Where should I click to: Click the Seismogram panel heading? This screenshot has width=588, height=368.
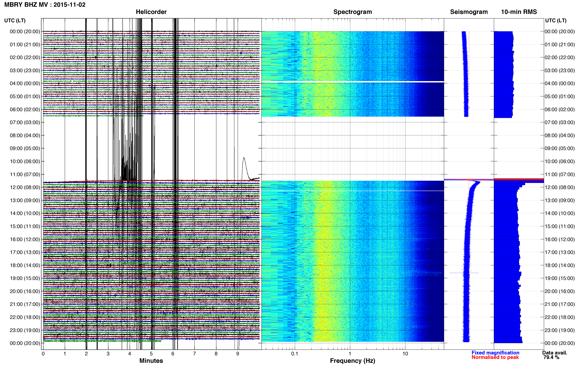pos(469,12)
